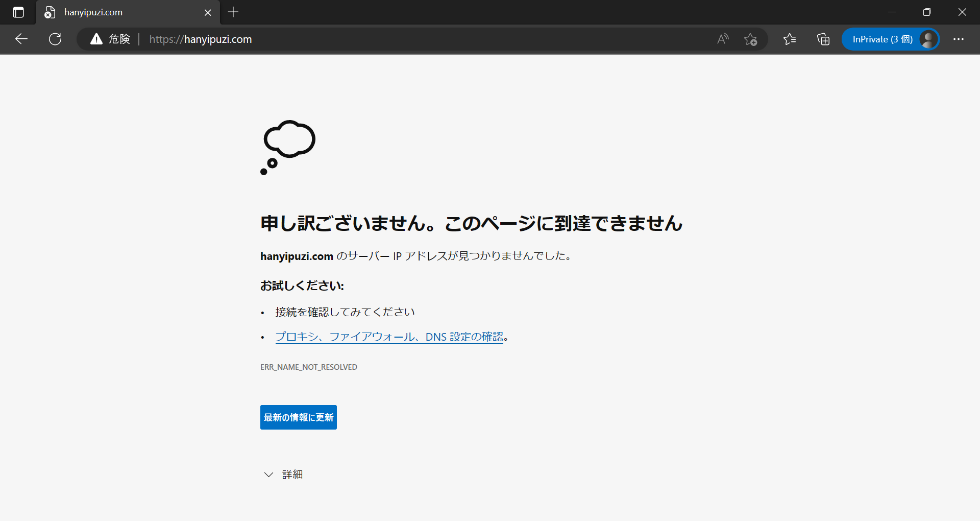Viewport: 980px width, 521px height.
Task: Expand the 詳細 section
Action: [x=283, y=475]
